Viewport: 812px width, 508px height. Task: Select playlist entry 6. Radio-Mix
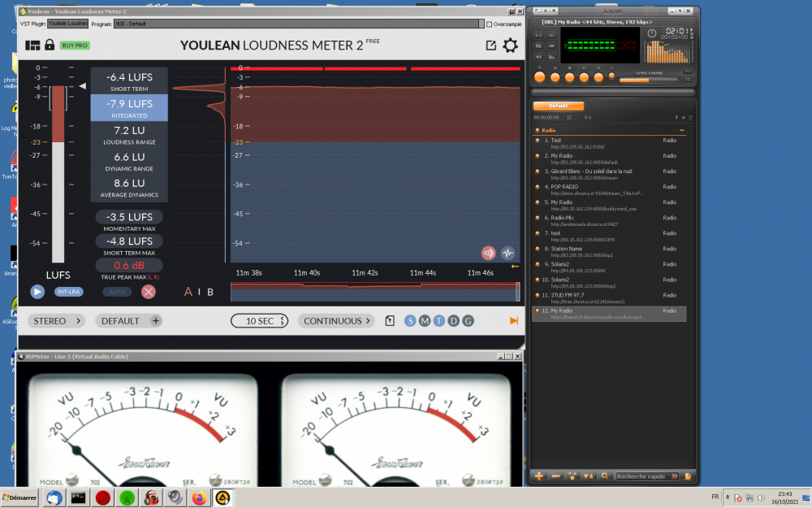point(610,221)
